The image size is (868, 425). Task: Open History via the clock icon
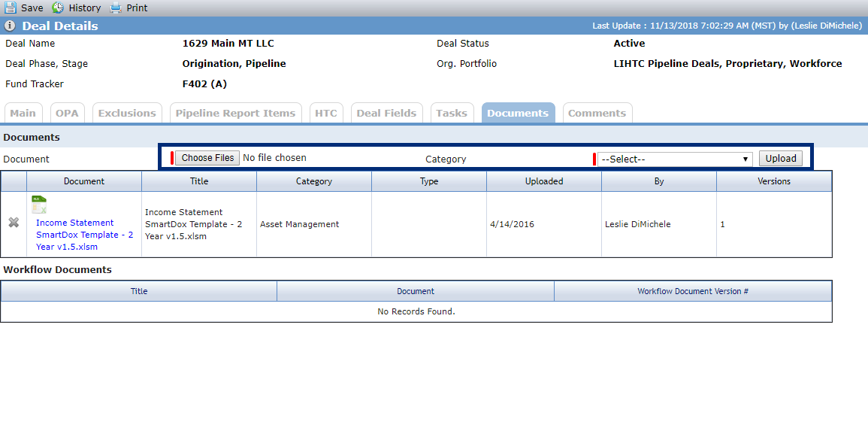tap(58, 8)
